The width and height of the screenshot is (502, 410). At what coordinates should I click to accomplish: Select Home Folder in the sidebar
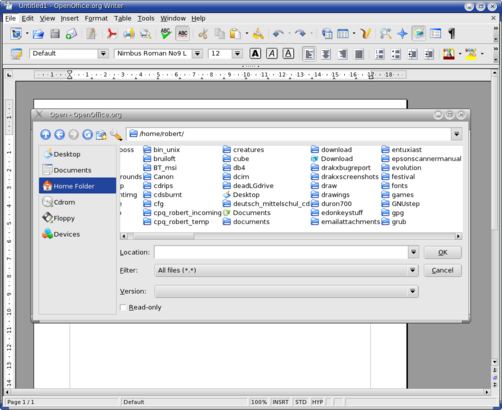tap(77, 186)
